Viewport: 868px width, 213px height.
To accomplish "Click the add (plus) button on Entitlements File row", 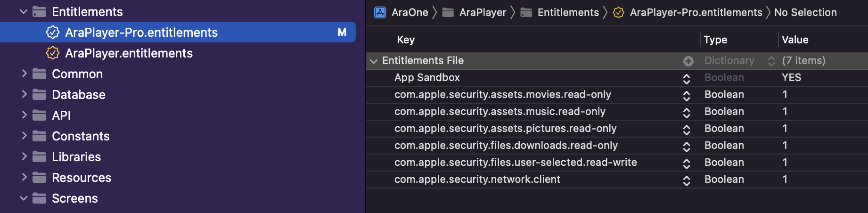I will coord(688,61).
